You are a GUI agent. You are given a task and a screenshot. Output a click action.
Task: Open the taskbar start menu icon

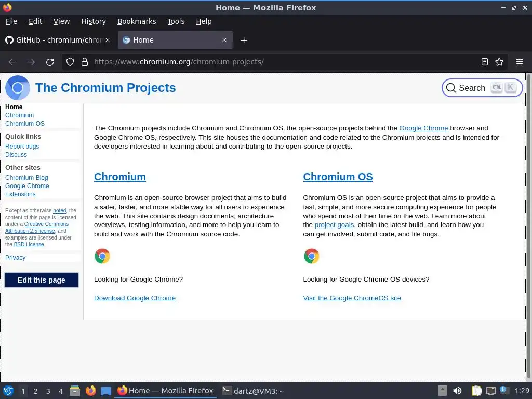coord(8,391)
